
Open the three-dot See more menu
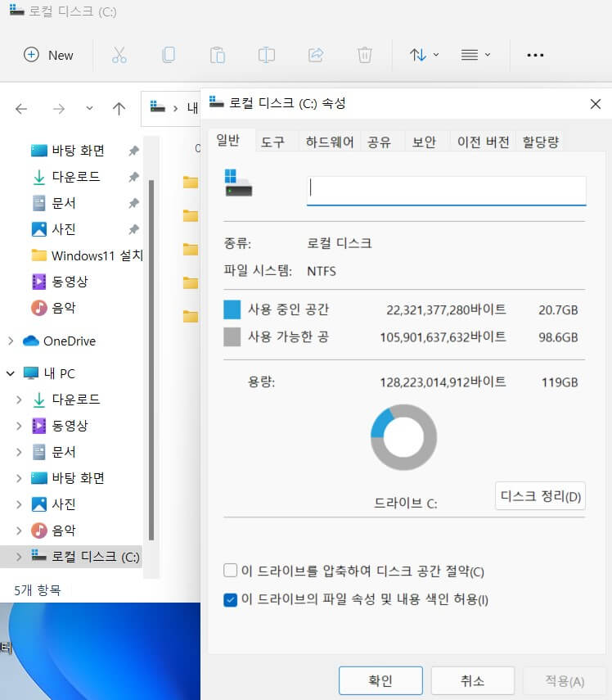tap(535, 55)
